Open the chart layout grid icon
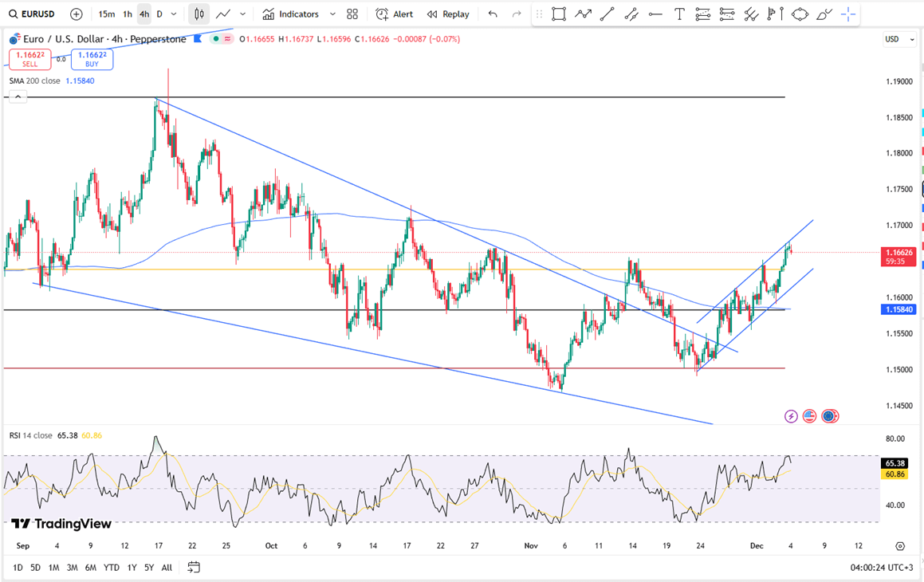Viewport: 924px width, 582px height. click(352, 14)
